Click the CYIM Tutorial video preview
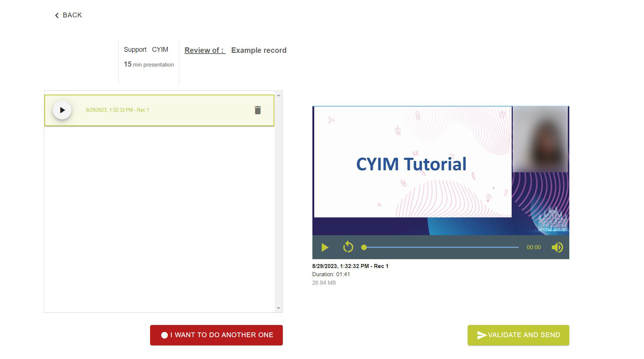Screen dimensions: 644x359 coord(441,170)
